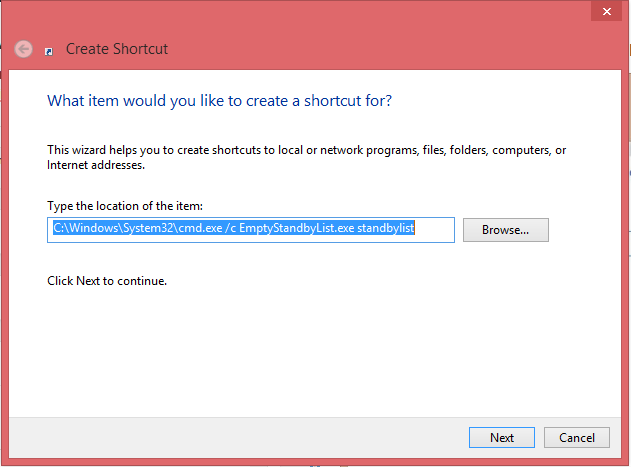The width and height of the screenshot is (631, 467).
Task: Click the "Type the location of the item" label
Action: [125, 205]
